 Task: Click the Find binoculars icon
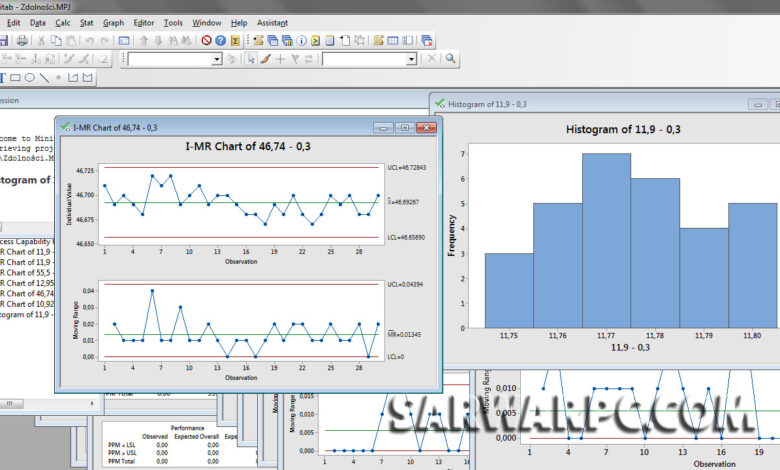tap(173, 41)
